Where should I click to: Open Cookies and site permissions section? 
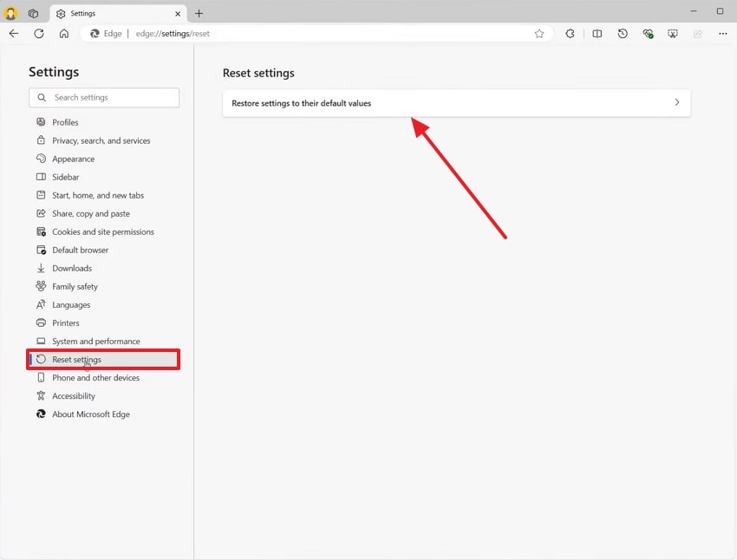click(x=104, y=231)
